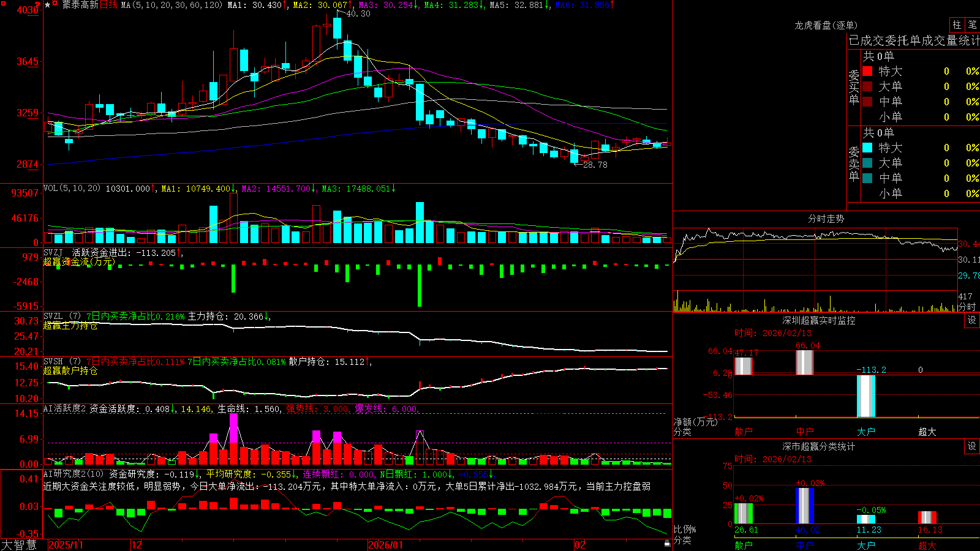Click the 12 month marker on timeline
The width and height of the screenshot is (980, 551).
tap(137, 545)
